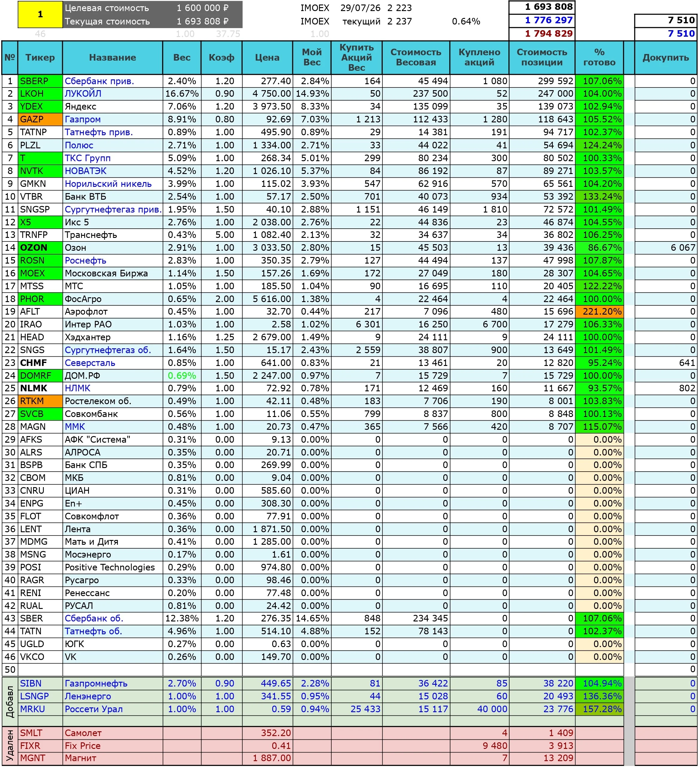The width and height of the screenshot is (700, 768).
Task: Select the 'Стоимость Весовая' column header
Action: 416,58
